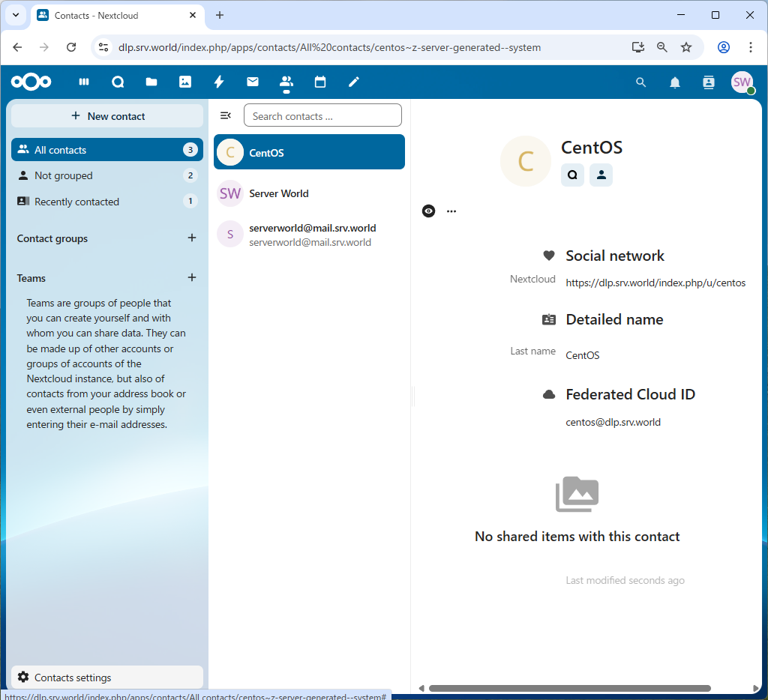
Task: Click the Detailed name section heading
Action: (x=615, y=319)
